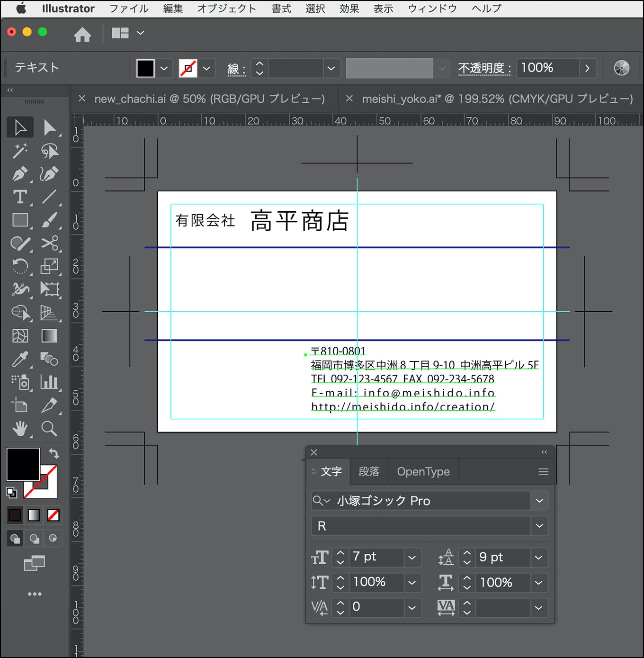The height and width of the screenshot is (658, 644).
Task: Select the Zoom tool
Action: point(49,429)
